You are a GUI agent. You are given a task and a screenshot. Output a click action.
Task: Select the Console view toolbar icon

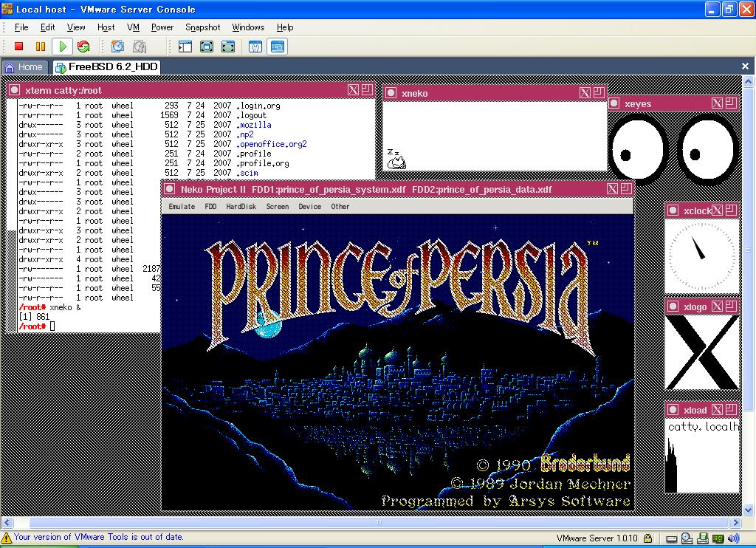coord(278,47)
